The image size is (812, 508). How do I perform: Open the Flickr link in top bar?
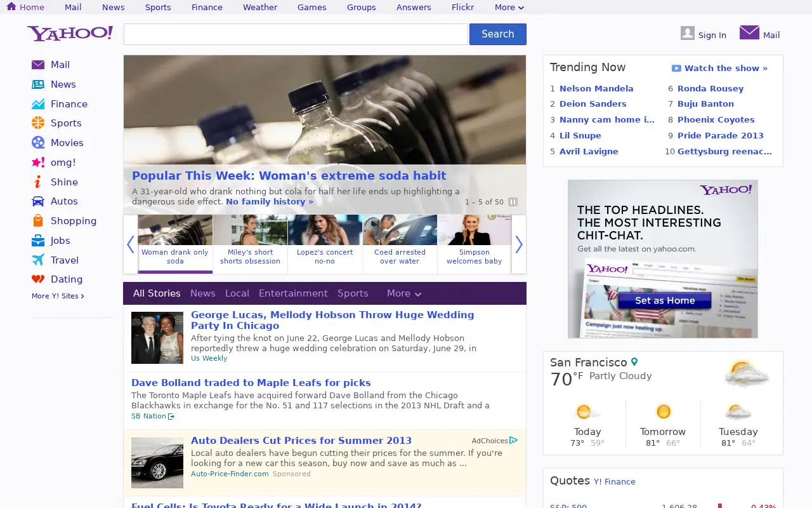(x=463, y=8)
